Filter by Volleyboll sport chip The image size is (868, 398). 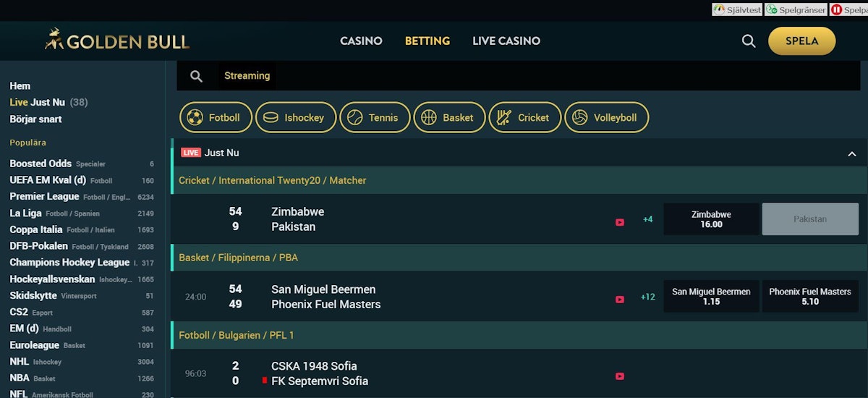tap(607, 117)
